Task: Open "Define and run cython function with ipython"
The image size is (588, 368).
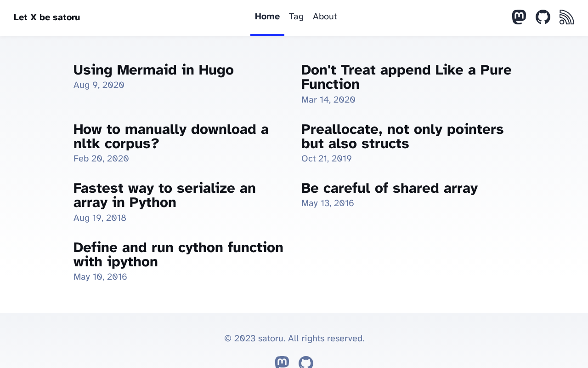Action: tap(178, 254)
